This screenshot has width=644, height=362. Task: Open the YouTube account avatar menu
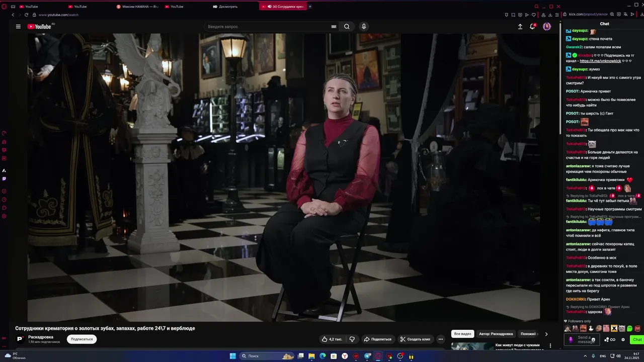click(x=547, y=27)
